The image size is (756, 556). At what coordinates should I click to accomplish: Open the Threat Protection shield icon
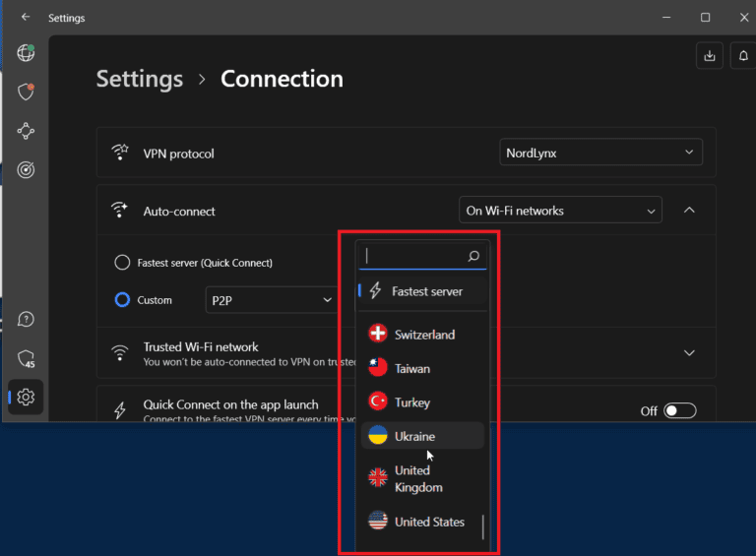point(26,92)
